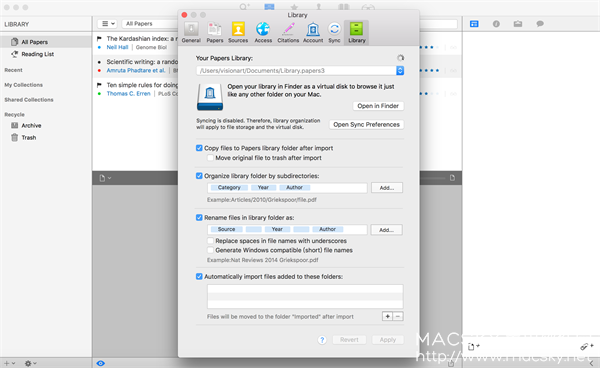Select the Year token in subdirectories field
600x368 pixels.
[x=263, y=187]
